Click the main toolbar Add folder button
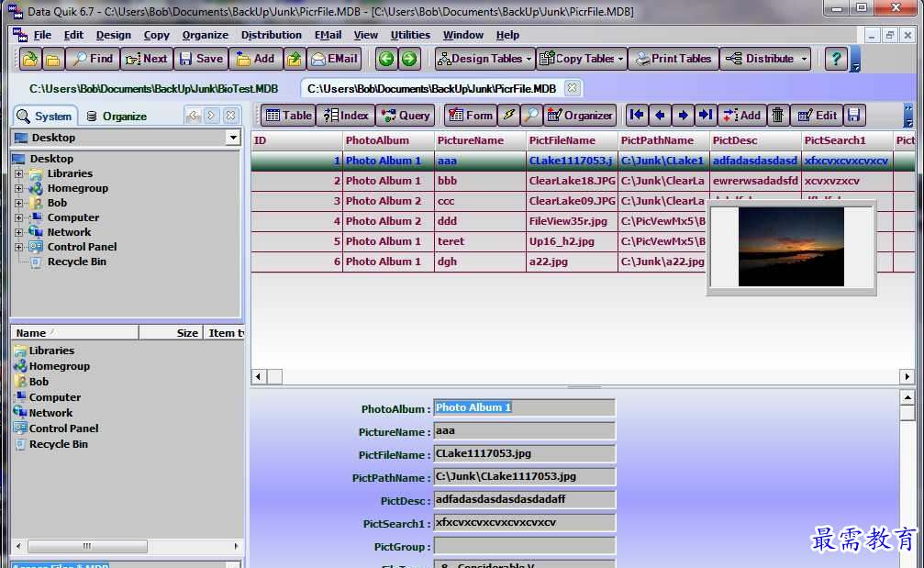 tap(256, 59)
